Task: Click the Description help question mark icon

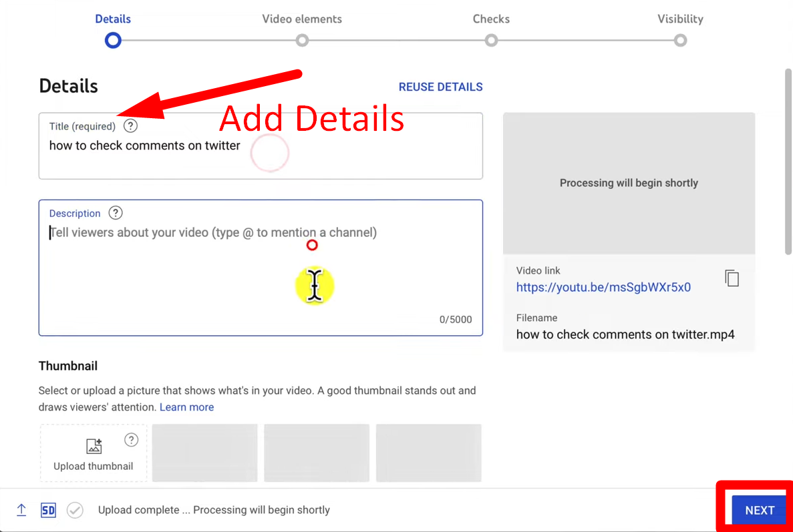Action: (x=116, y=213)
